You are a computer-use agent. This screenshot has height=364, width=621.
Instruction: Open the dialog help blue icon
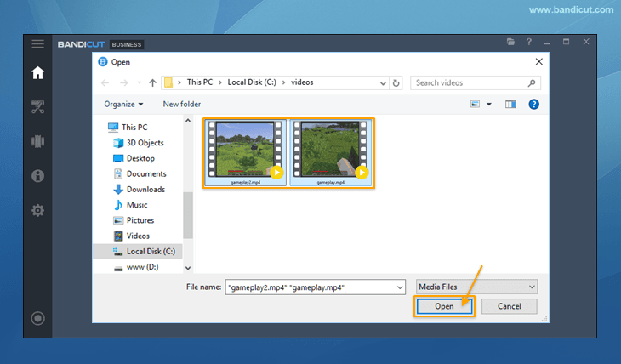533,104
